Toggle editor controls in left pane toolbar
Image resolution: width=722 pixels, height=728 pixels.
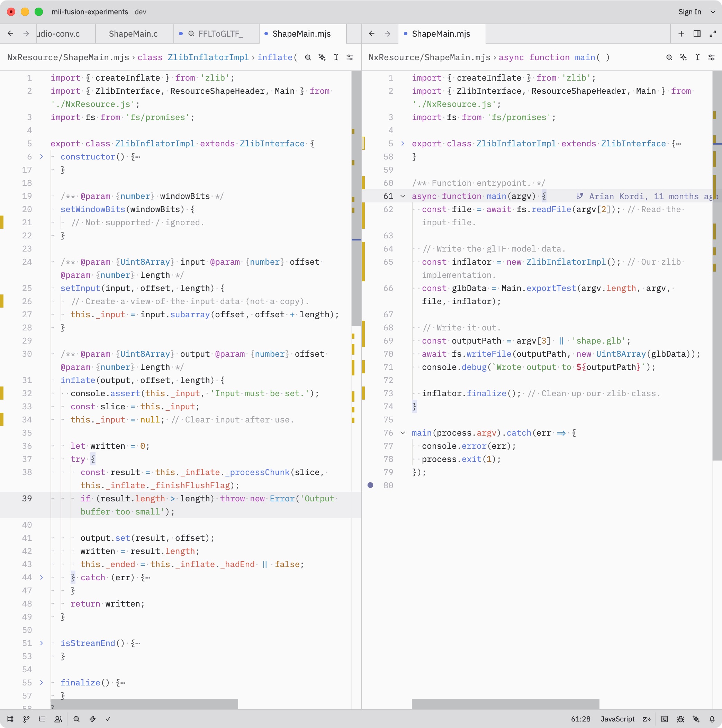click(350, 57)
